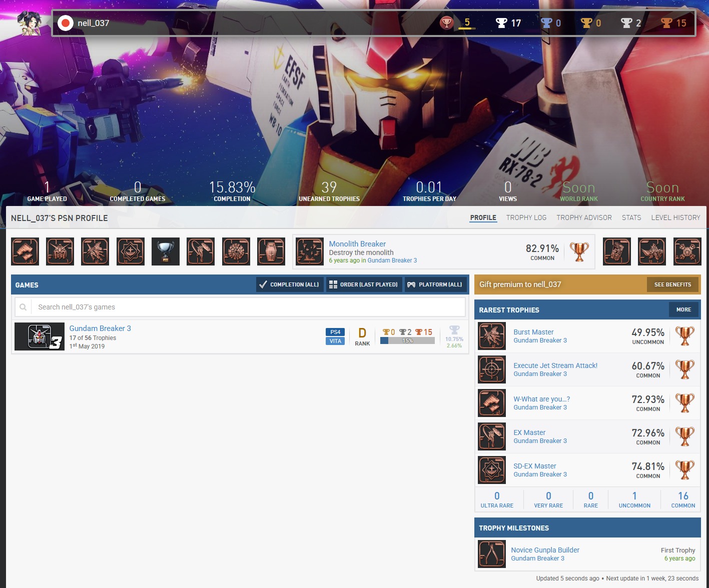Image resolution: width=709 pixels, height=588 pixels.
Task: Open Execute Jet Stream Attack! trophy
Action: (555, 365)
